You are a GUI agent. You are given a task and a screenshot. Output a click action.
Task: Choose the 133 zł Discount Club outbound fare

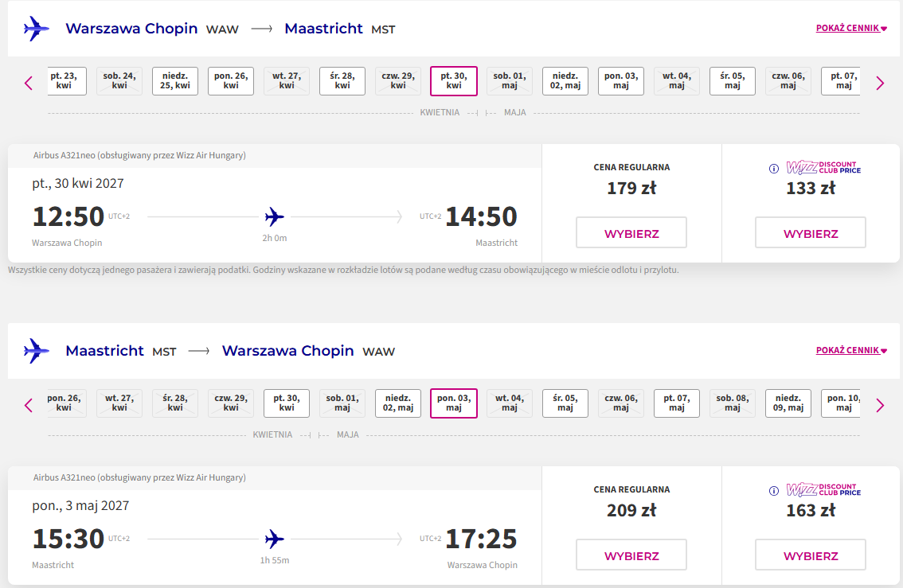point(811,232)
